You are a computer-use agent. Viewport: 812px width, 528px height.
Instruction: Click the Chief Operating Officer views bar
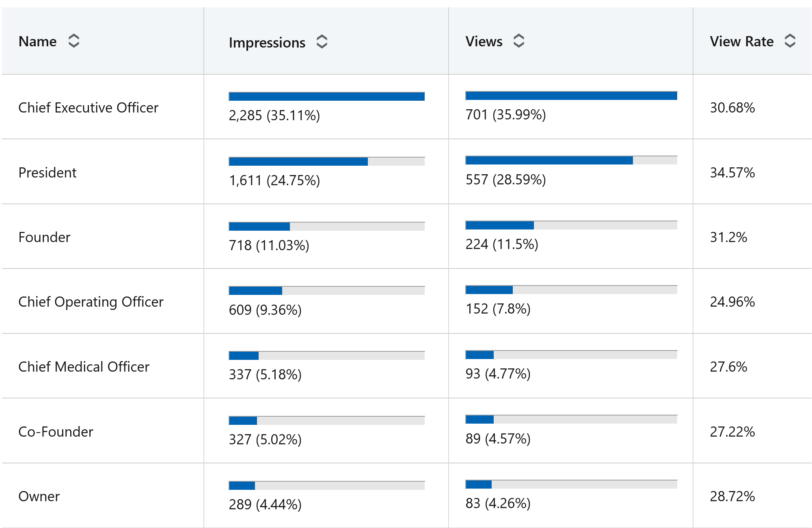[x=571, y=290]
